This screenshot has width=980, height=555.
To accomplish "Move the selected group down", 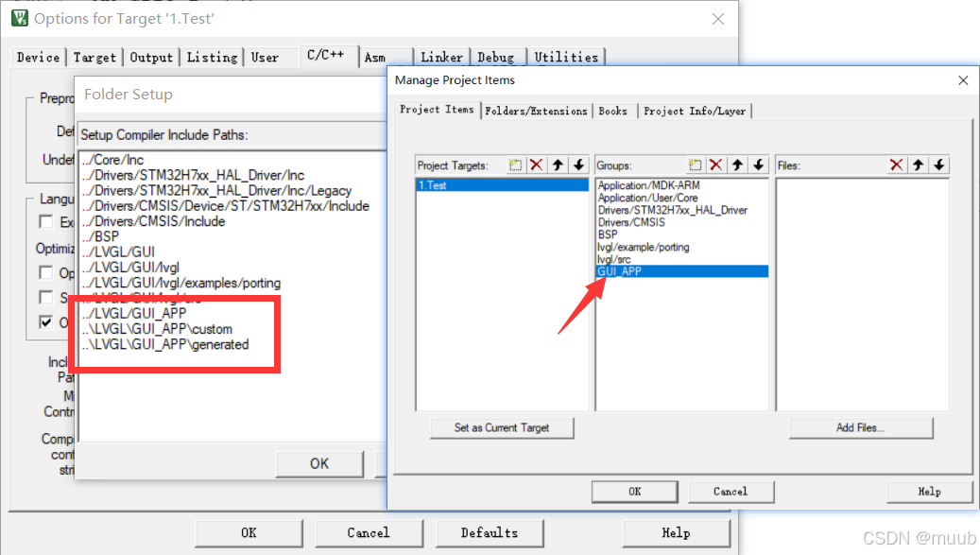I will pos(757,165).
